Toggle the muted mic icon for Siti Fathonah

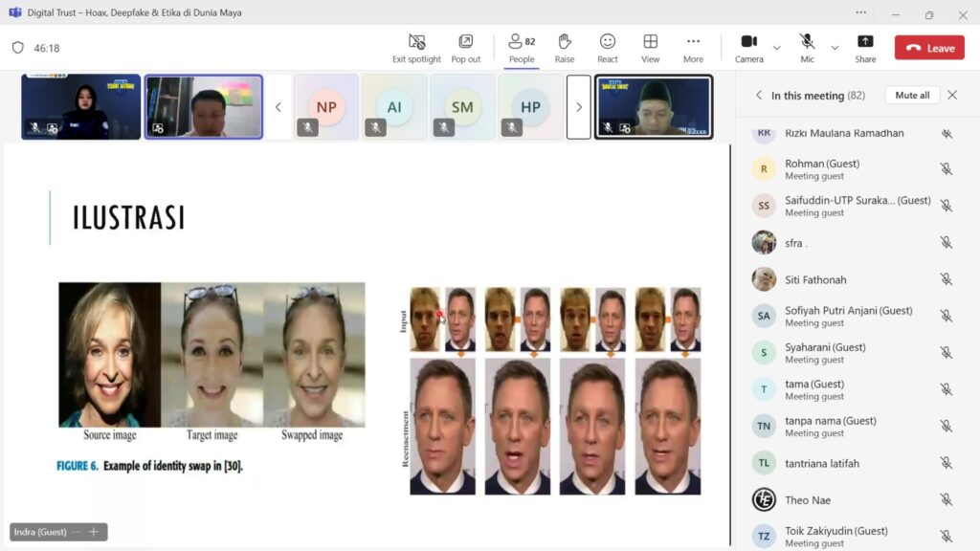[946, 279]
